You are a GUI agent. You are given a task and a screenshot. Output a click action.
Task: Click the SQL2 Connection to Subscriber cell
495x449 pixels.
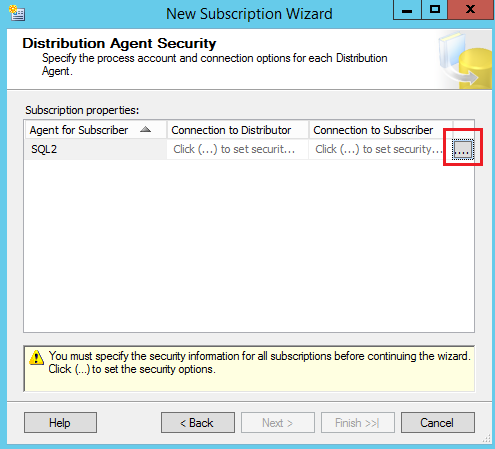click(380, 149)
